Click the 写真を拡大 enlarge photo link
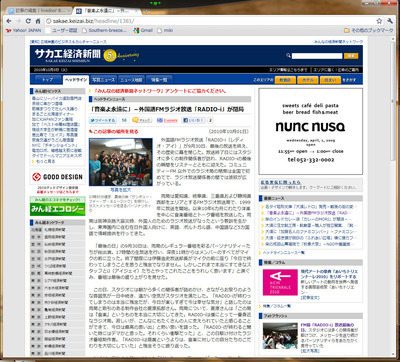Viewport: 400px width, 362px height. (121, 190)
